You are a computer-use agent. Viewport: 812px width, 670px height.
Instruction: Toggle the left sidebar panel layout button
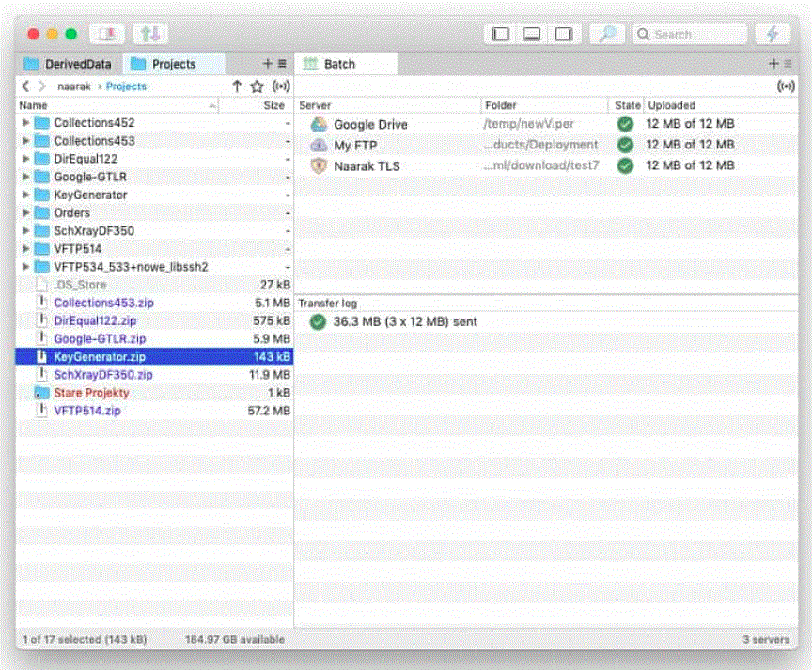point(500,34)
